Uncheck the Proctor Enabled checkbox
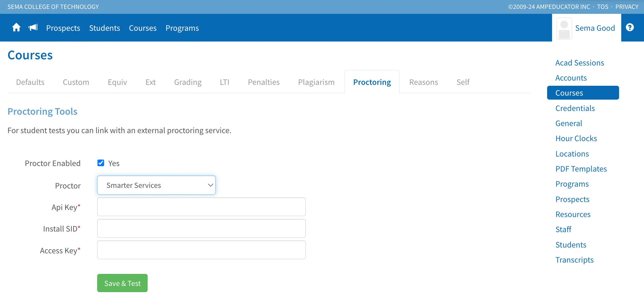Image resolution: width=644 pixels, height=297 pixels. 101,163
